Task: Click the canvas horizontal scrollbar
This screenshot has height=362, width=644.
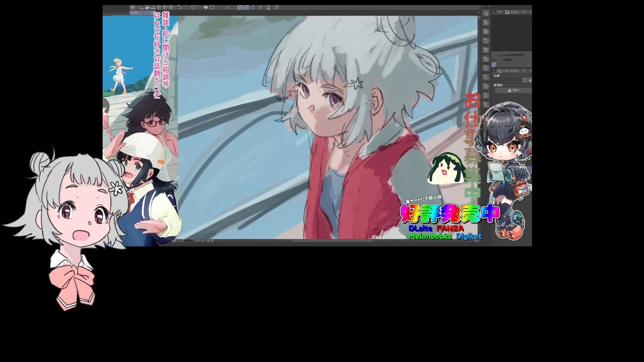Action: click(332, 241)
